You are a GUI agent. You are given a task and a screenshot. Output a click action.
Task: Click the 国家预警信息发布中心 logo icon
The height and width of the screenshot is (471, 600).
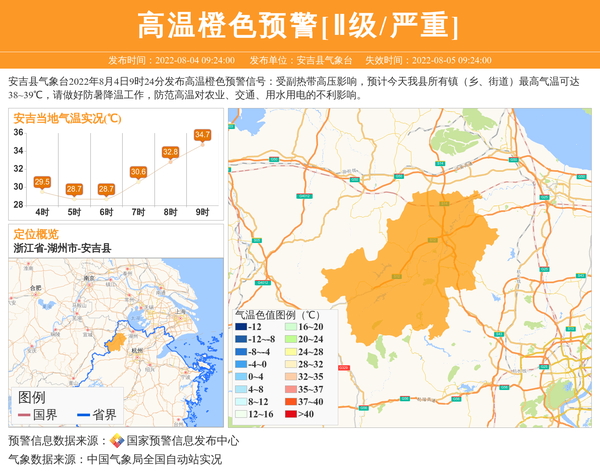(x=117, y=441)
